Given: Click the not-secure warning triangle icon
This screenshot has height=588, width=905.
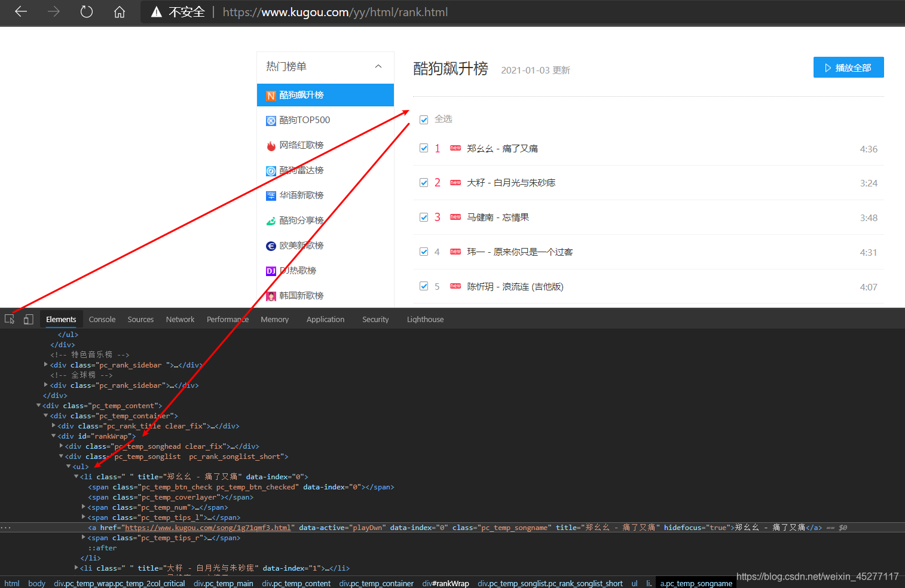Looking at the screenshot, I should coord(157,12).
